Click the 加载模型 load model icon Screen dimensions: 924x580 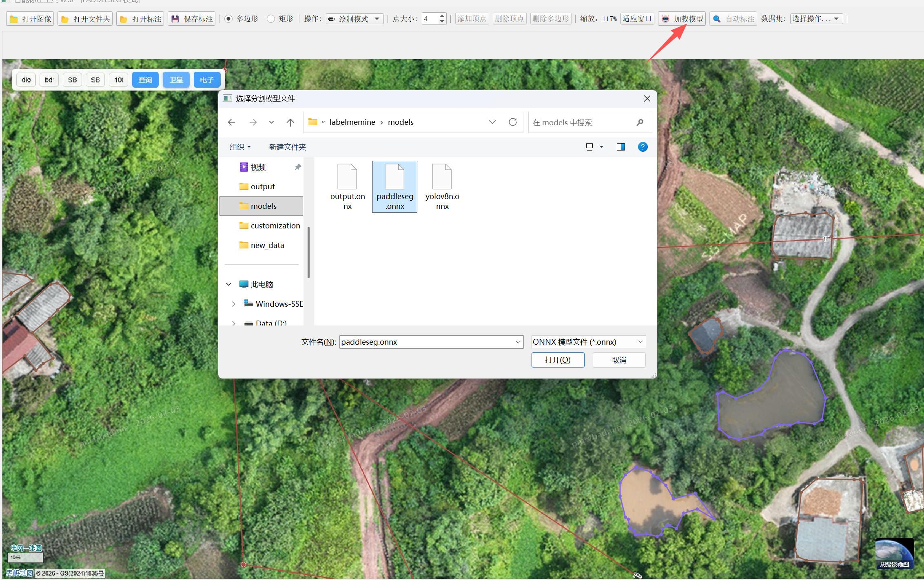665,19
